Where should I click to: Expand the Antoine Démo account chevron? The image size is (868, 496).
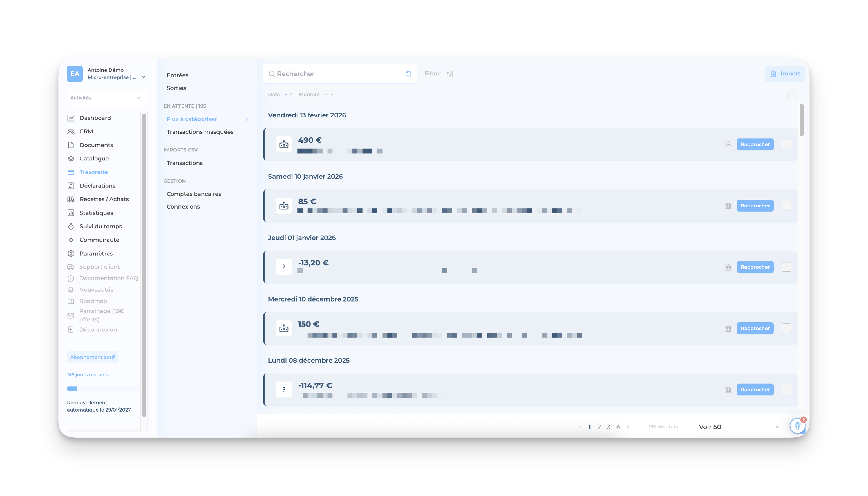[144, 77]
